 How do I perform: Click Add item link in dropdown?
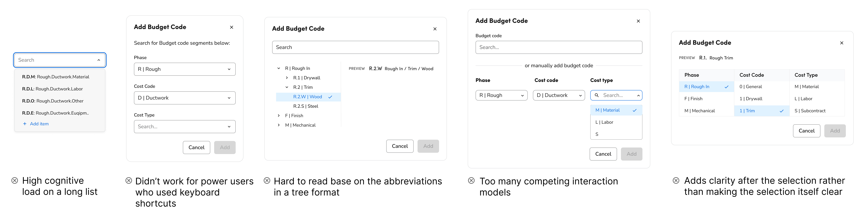point(39,124)
